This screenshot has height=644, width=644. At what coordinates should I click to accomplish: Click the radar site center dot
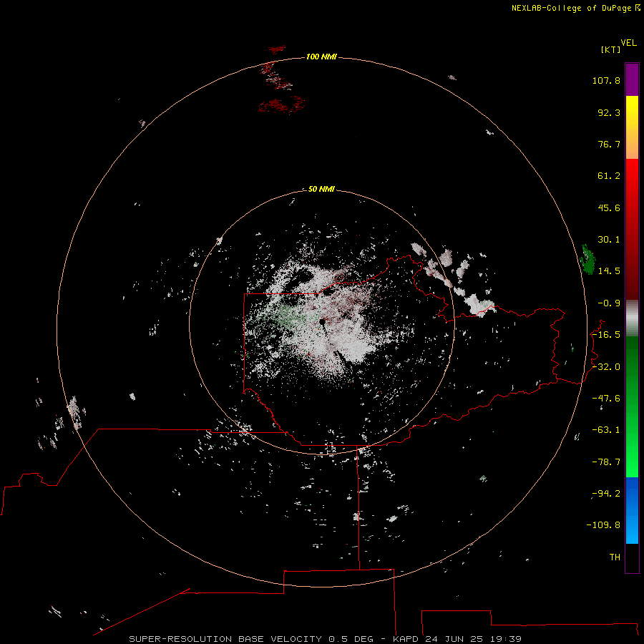(x=323, y=322)
